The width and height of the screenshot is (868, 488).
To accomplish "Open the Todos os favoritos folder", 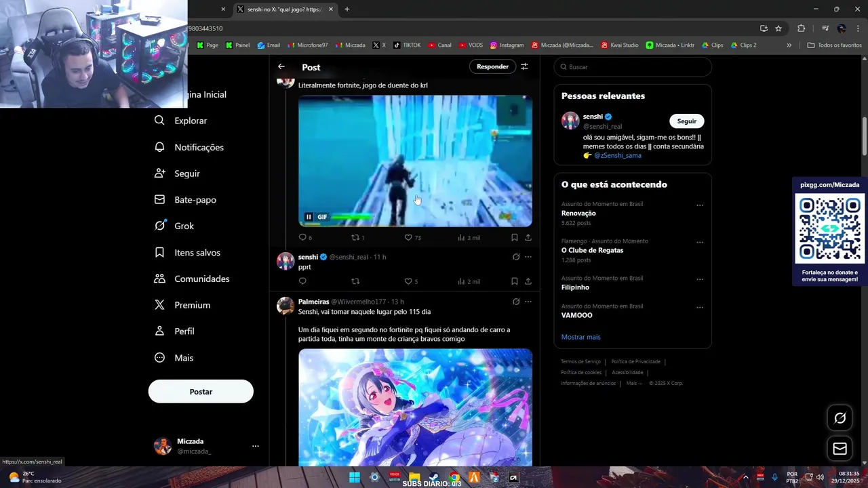I will [834, 45].
